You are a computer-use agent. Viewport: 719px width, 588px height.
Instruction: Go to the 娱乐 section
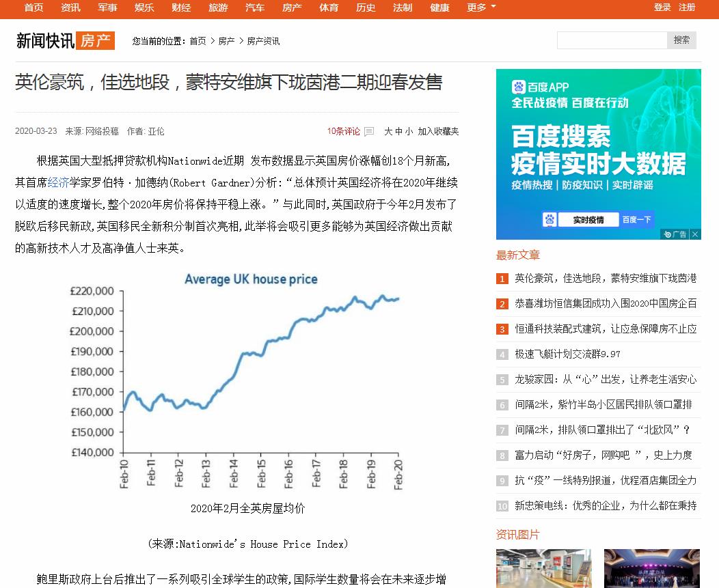point(144,8)
